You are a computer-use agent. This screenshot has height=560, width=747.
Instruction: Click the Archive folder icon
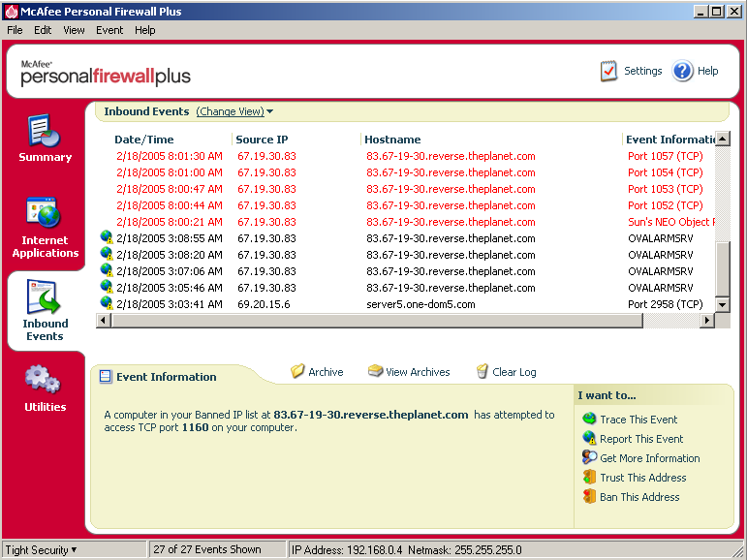point(298,372)
